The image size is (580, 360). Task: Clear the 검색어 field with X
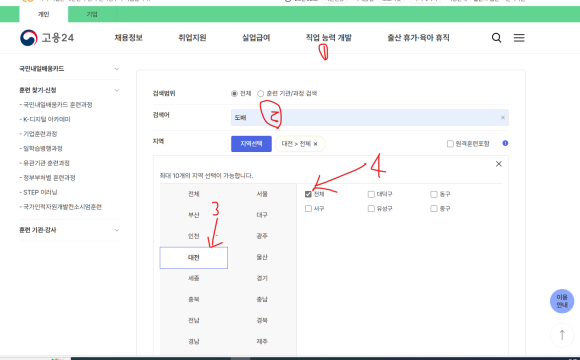coord(503,118)
